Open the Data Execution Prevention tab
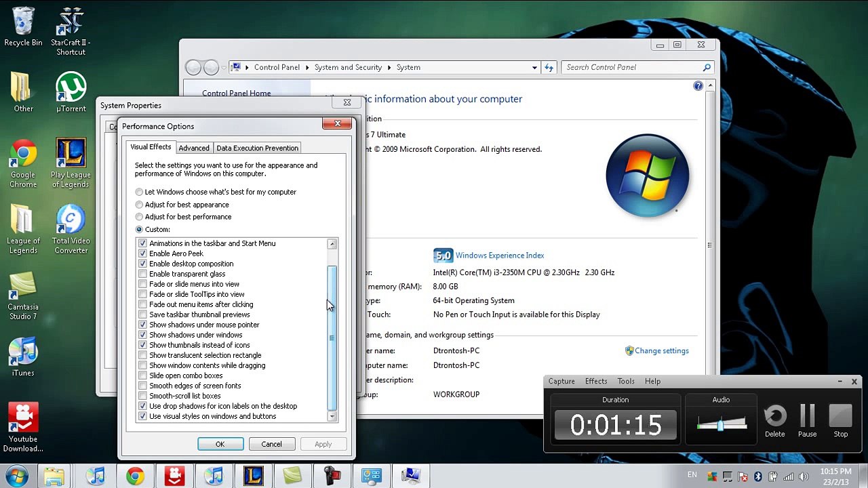 [257, 148]
